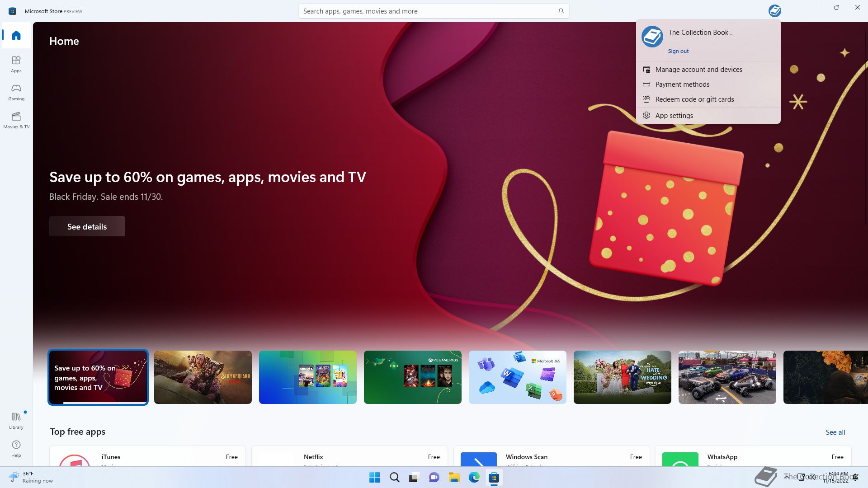Click See all for Top free apps
The width and height of the screenshot is (868, 488).
(x=835, y=432)
